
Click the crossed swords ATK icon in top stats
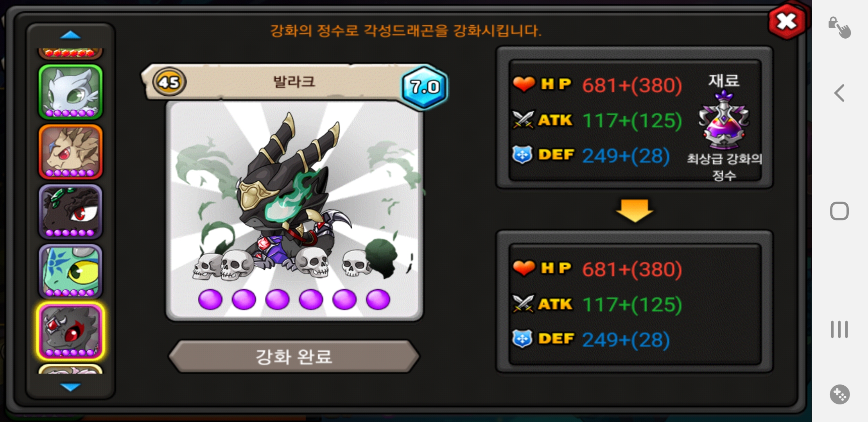(x=523, y=120)
